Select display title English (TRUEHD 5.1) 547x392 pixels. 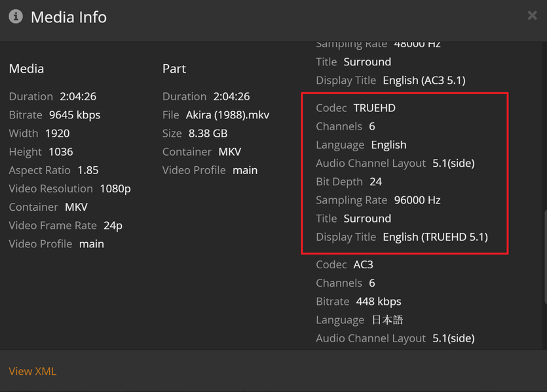click(436, 237)
